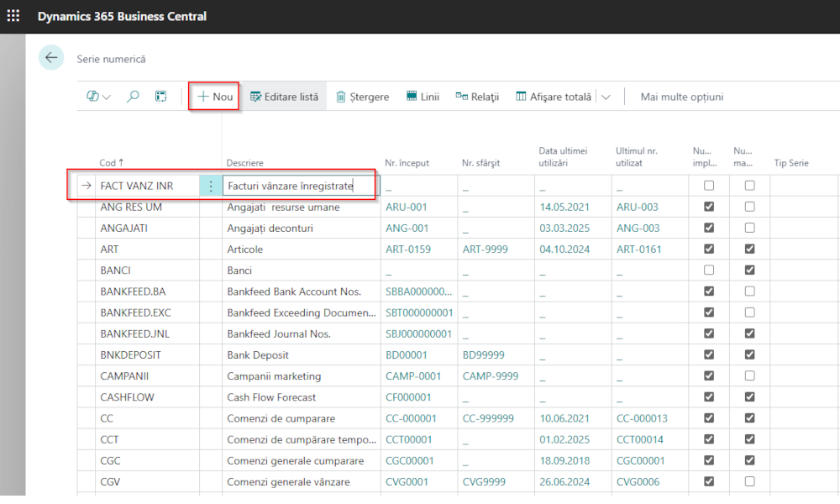The width and height of the screenshot is (840, 504).
Task: Sort by the Cod column header
Action: pos(112,163)
